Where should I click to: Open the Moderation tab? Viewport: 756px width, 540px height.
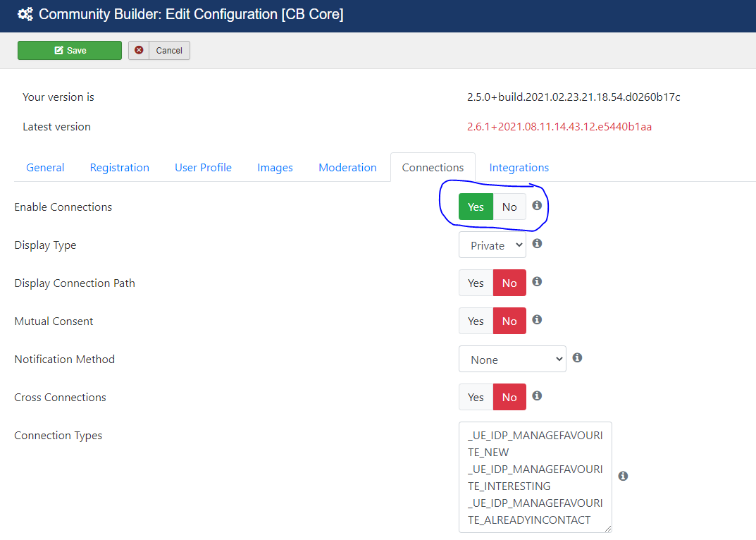pyautogui.click(x=347, y=168)
